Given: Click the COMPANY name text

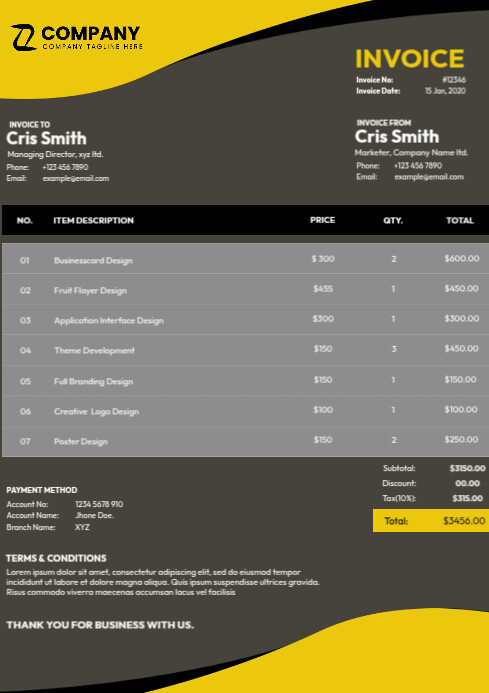Looking at the screenshot, I should tap(91, 34).
